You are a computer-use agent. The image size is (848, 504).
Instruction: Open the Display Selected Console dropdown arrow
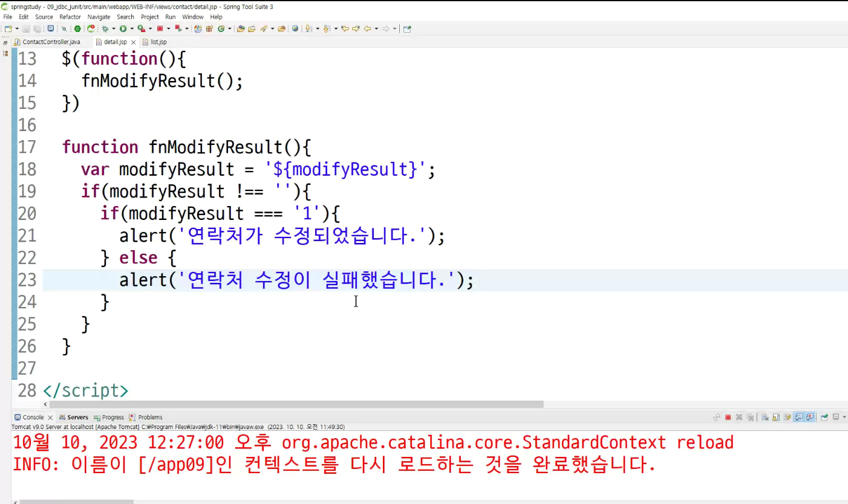844,417
